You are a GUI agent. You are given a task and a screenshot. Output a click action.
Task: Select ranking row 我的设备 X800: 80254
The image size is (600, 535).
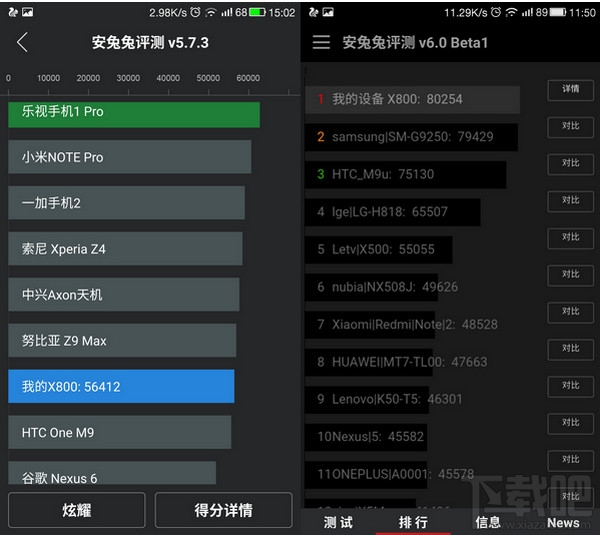[x=412, y=99]
